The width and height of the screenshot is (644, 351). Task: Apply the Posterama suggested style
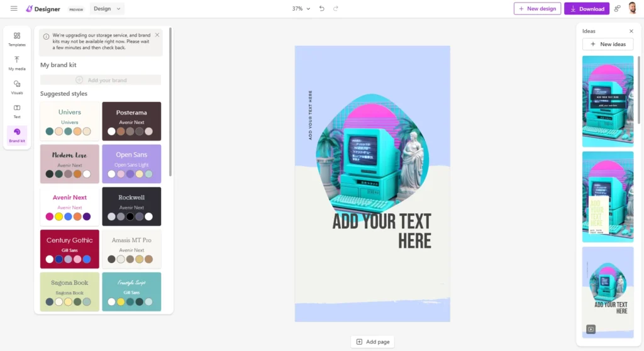click(x=131, y=121)
